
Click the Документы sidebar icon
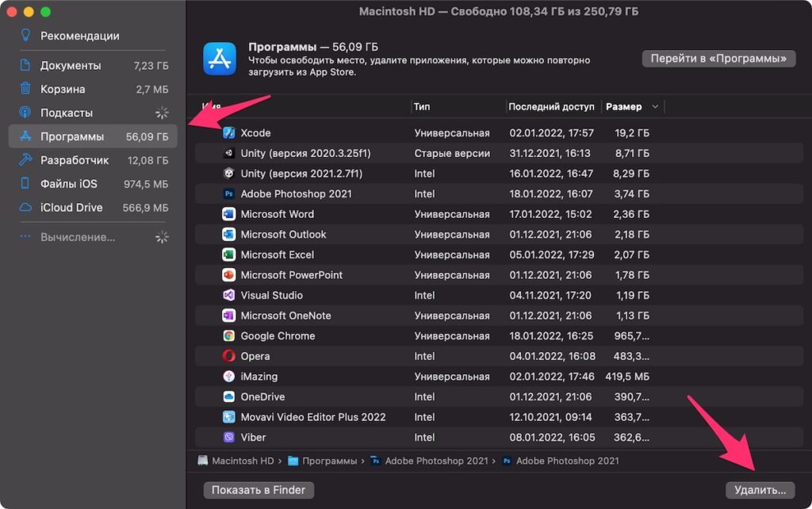click(x=25, y=65)
